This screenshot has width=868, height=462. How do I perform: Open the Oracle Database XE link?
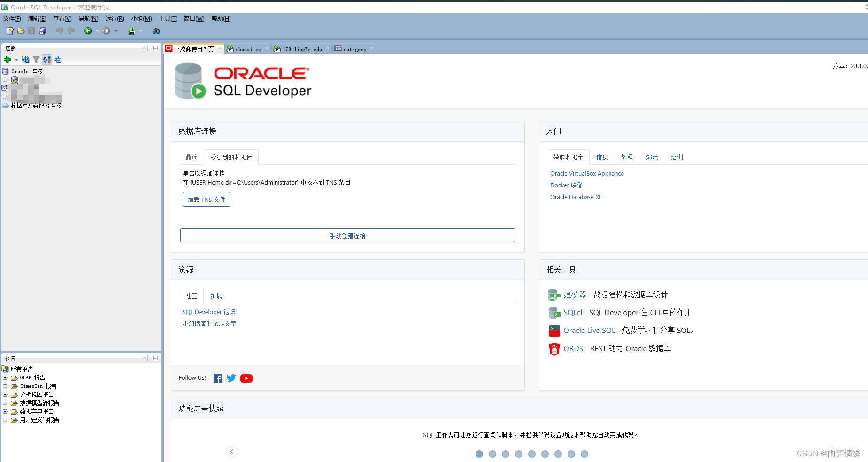click(576, 197)
